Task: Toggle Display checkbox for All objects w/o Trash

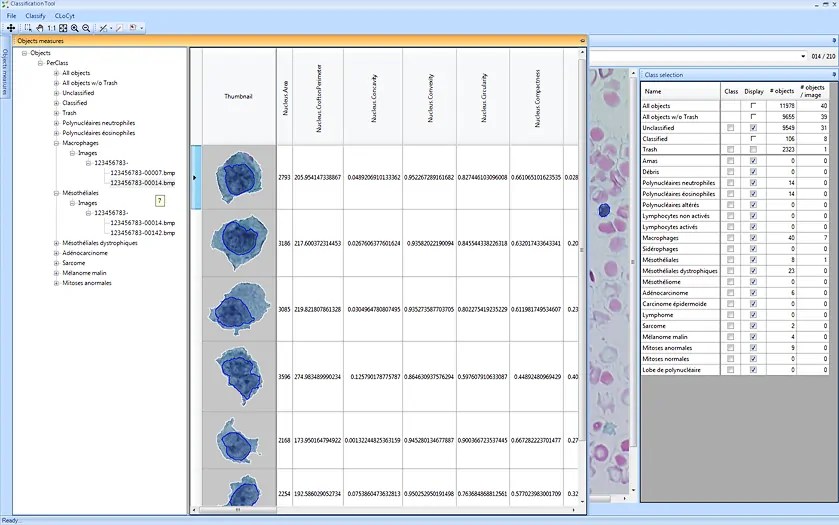Action: coord(753,117)
